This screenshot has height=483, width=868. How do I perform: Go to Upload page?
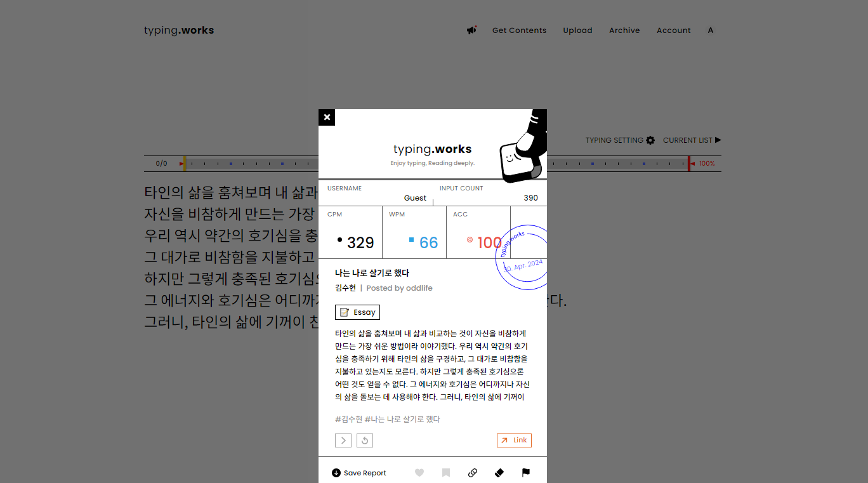click(577, 30)
